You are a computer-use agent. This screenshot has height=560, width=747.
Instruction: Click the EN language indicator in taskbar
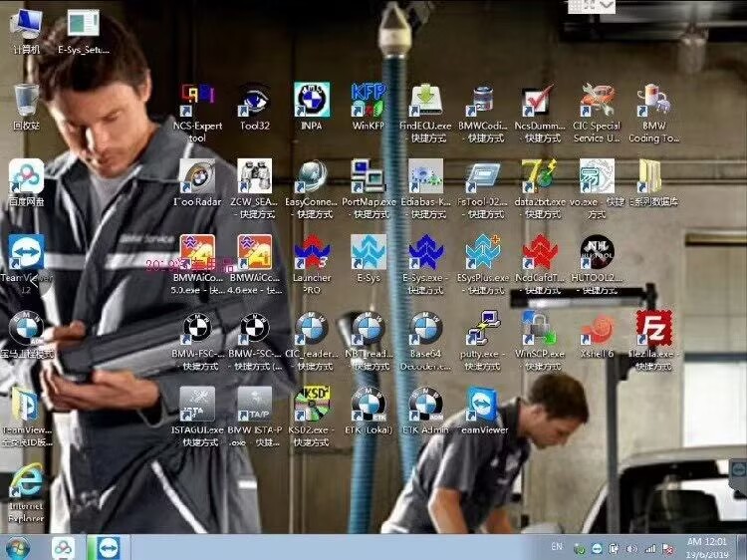pyautogui.click(x=557, y=547)
